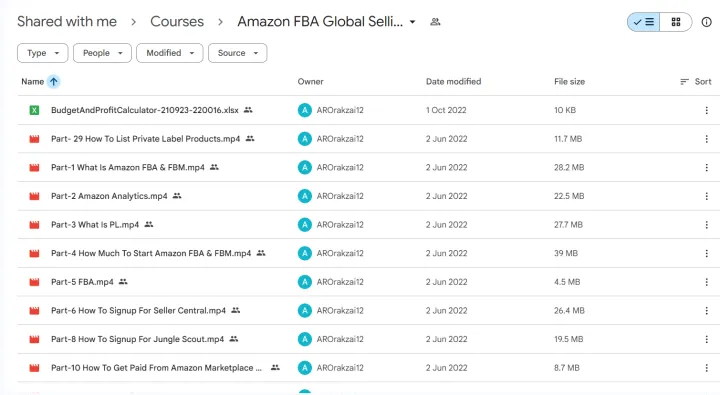Open the Modified filter dropdown
The height and width of the screenshot is (395, 720).
coord(170,53)
